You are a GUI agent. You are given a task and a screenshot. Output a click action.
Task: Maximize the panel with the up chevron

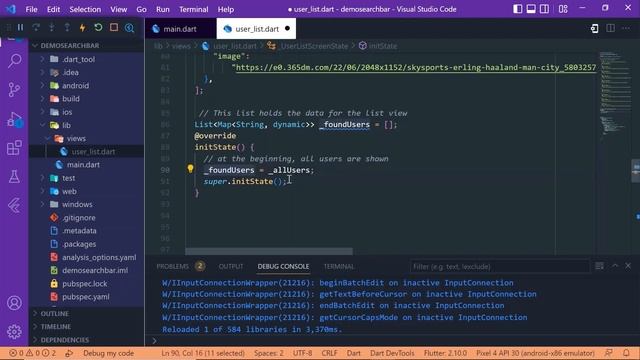point(615,266)
